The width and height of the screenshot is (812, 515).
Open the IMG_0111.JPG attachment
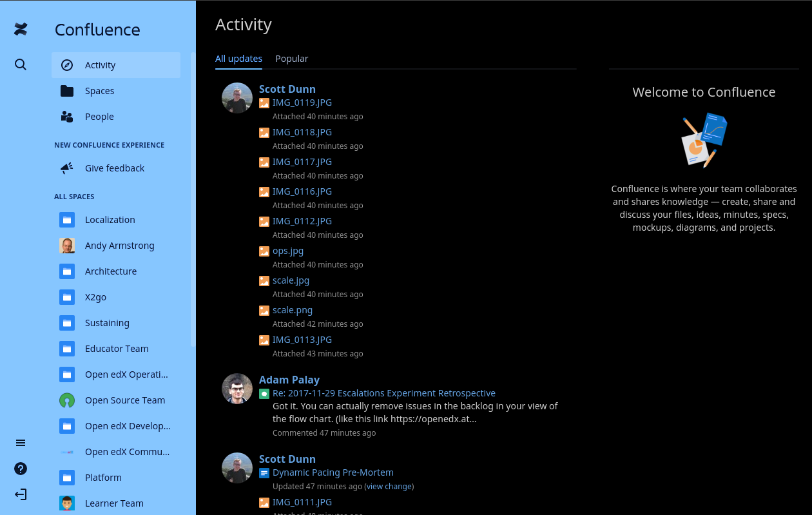point(302,502)
